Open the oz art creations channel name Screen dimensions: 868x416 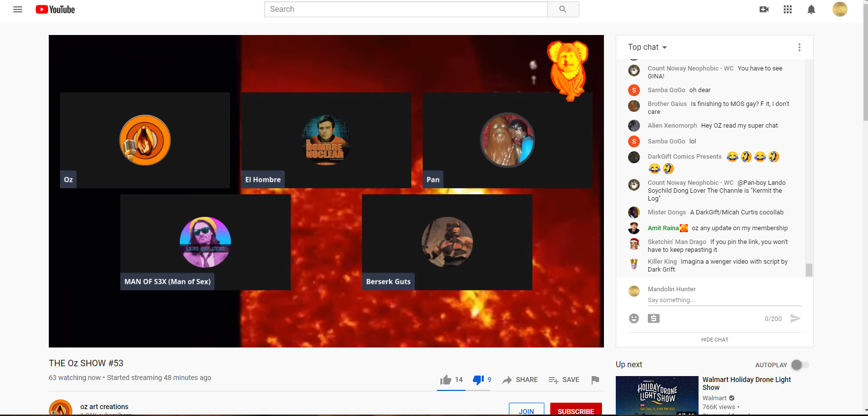coord(104,407)
